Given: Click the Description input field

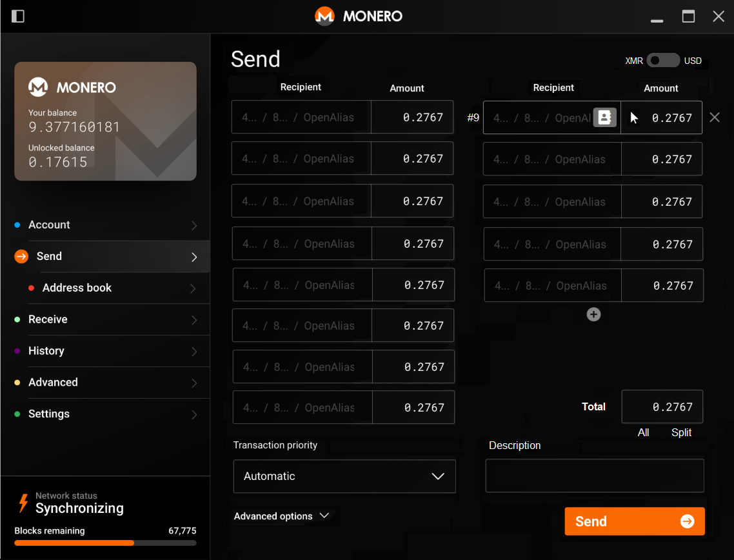Looking at the screenshot, I should pyautogui.click(x=595, y=475).
